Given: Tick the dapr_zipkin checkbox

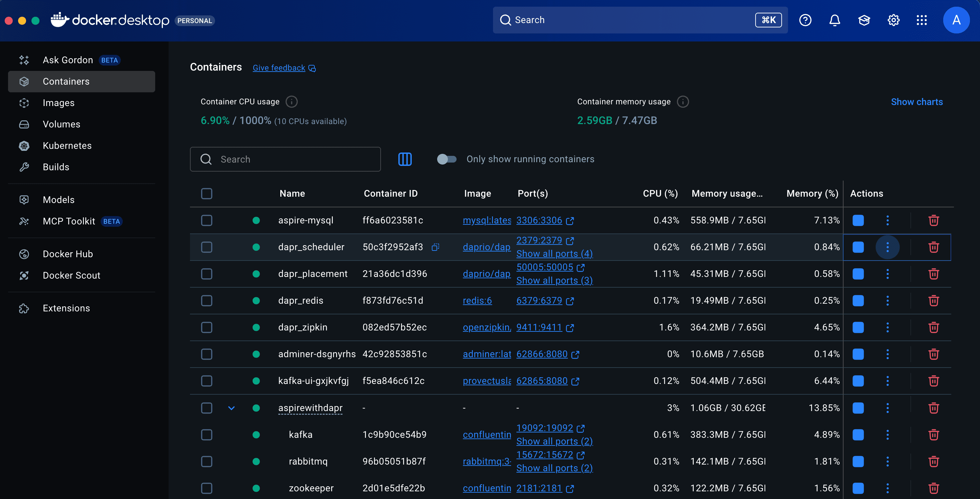Looking at the screenshot, I should point(207,327).
